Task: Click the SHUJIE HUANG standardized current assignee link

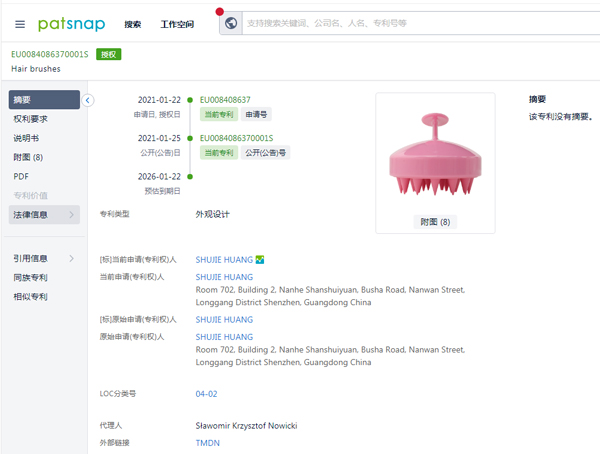Action: [224, 260]
